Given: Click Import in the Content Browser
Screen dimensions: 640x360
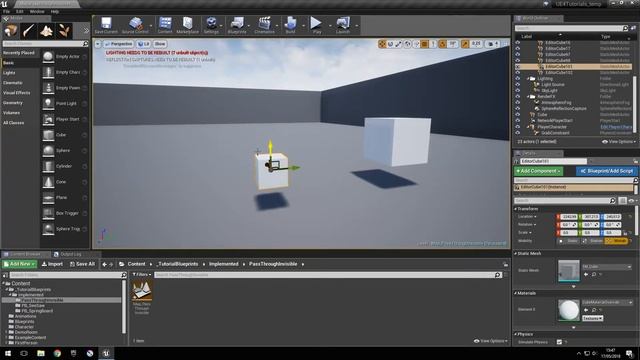Looking at the screenshot, I should [52, 264].
